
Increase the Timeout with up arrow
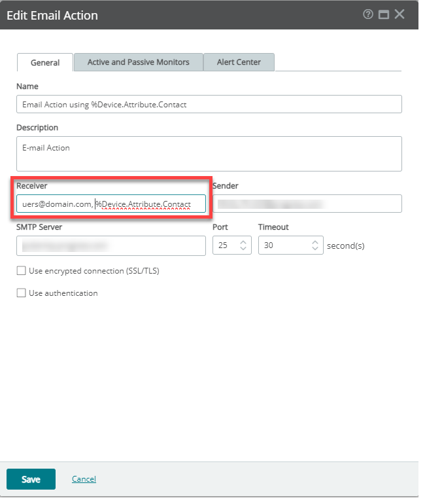[315, 242]
